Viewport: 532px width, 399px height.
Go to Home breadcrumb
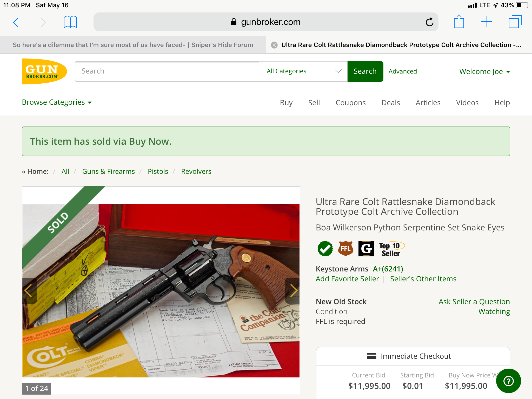[38, 171]
